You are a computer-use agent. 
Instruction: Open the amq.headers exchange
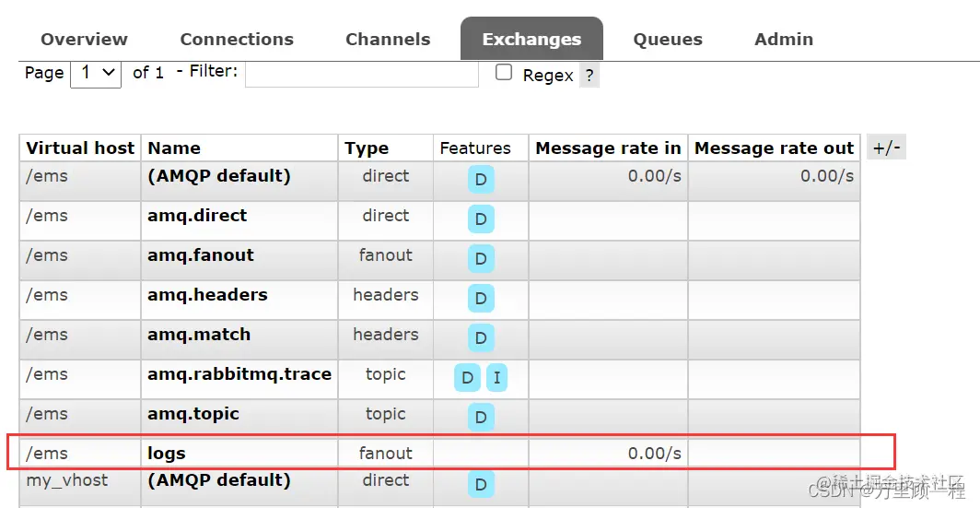[207, 295]
